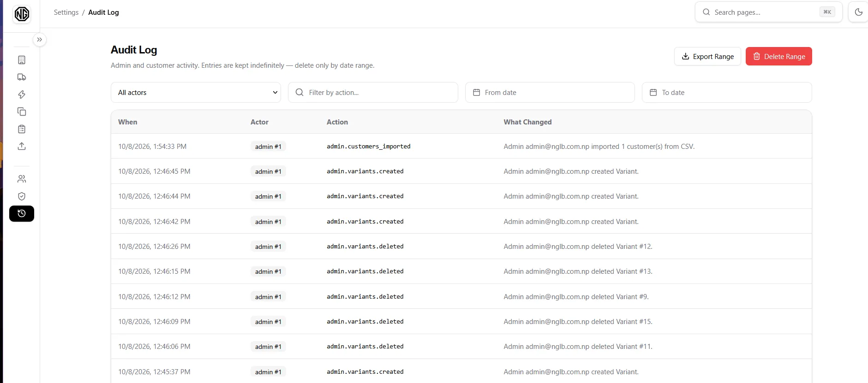Go to Settings breadcrumb
Screen dimensions: 868x383
(66, 12)
